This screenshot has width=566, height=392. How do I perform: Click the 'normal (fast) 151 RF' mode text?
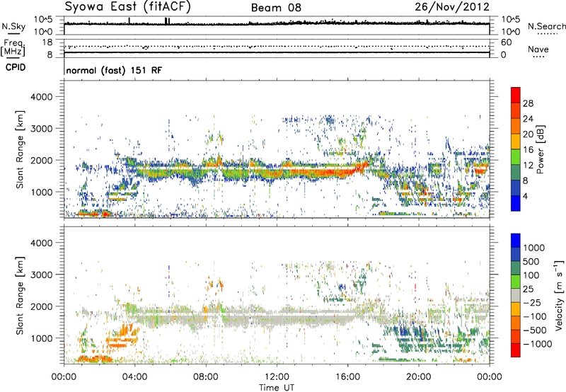click(x=114, y=70)
